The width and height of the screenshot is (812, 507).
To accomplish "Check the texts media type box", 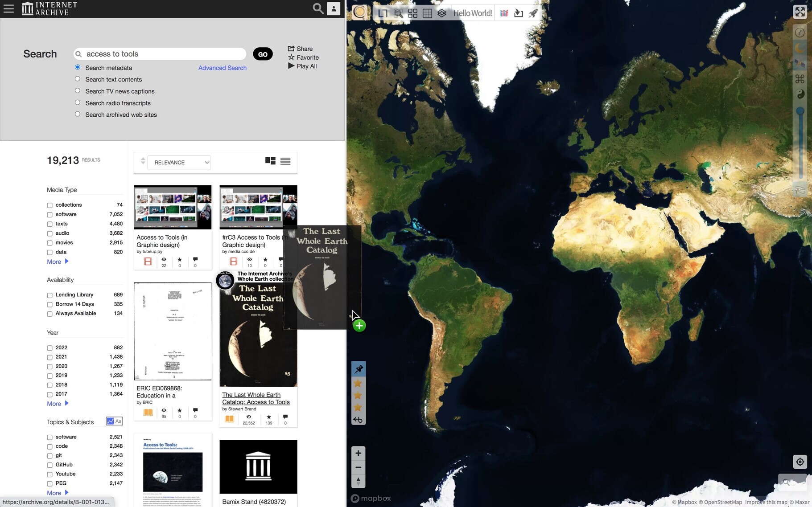I will (x=49, y=224).
